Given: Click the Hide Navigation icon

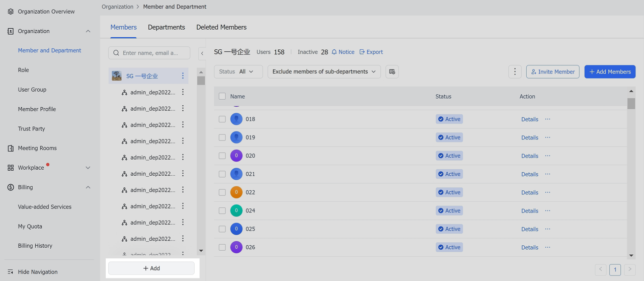Looking at the screenshot, I should coord(11,272).
